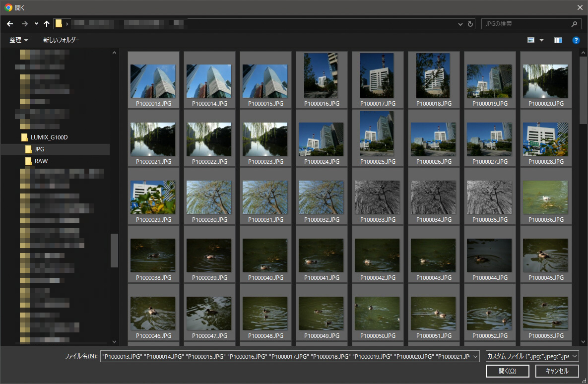Click up arrow of file list scrollbar
588x384 pixels.
[x=583, y=53]
